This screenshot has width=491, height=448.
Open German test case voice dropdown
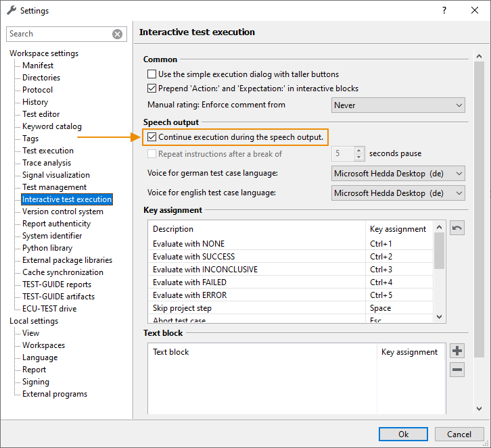[398, 174]
